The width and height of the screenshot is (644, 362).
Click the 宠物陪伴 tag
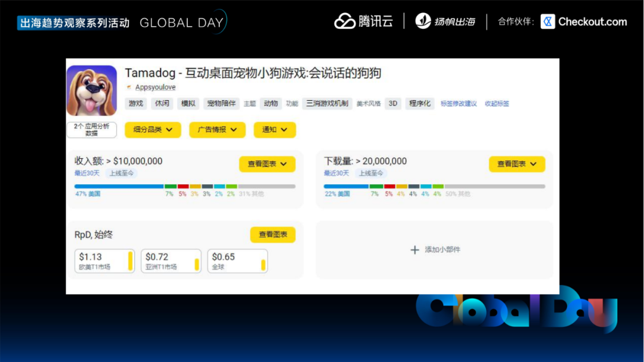point(221,104)
